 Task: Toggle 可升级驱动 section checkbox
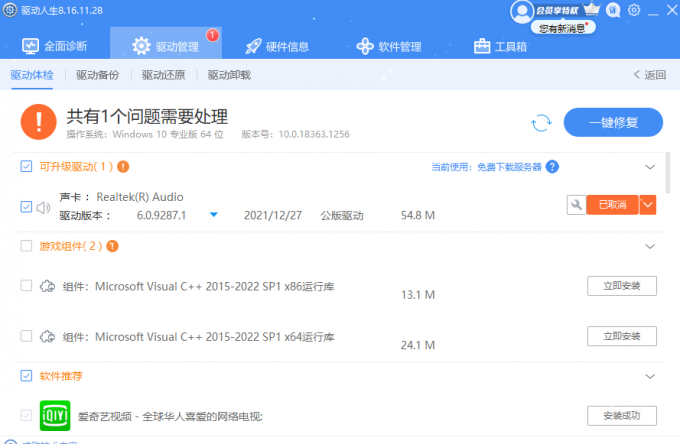pyautogui.click(x=26, y=166)
